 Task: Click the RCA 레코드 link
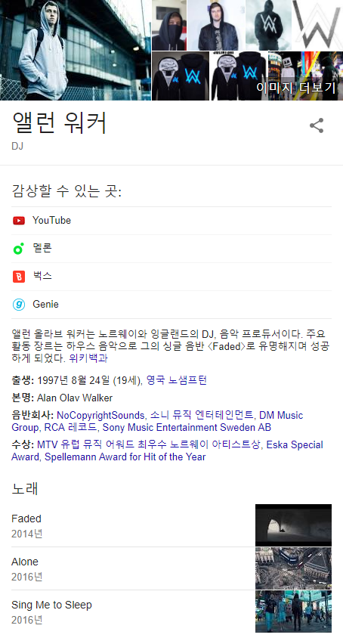pos(70,428)
